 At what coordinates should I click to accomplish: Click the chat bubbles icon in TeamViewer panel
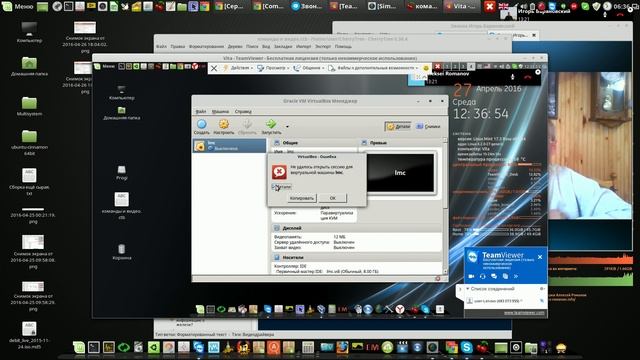494,276
